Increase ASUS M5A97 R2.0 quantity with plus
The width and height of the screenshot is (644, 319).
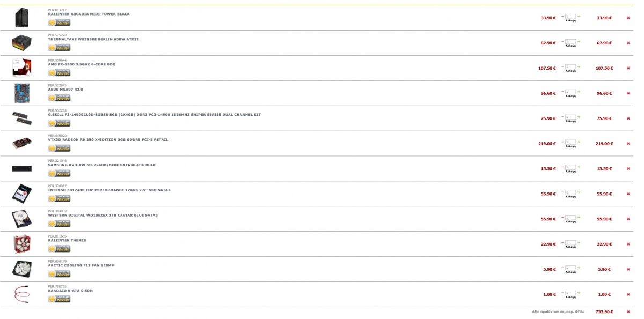point(579,92)
